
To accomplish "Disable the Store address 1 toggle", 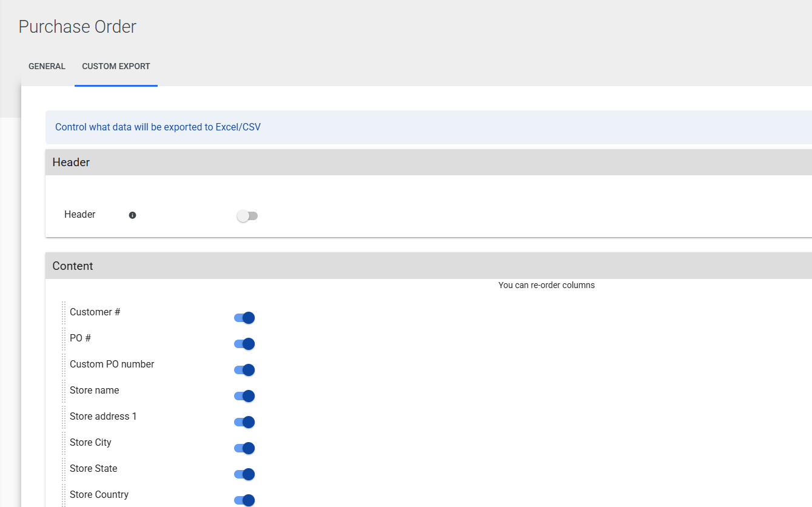I will 244,422.
